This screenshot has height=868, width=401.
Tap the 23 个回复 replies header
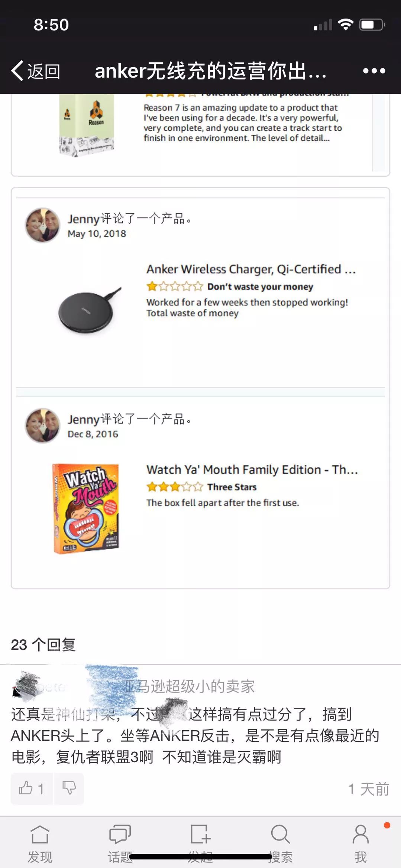(x=43, y=645)
